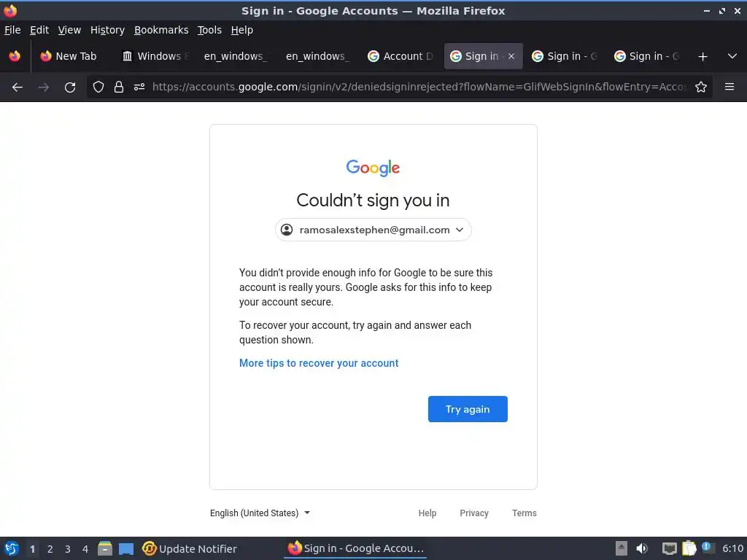The image size is (747, 560).
Task: Click the forward navigation arrow
Action: click(44, 87)
